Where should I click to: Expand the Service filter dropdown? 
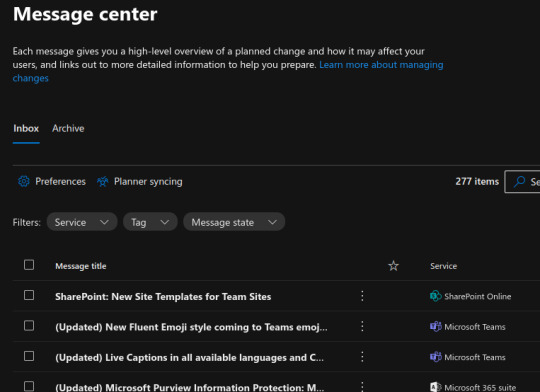point(82,222)
